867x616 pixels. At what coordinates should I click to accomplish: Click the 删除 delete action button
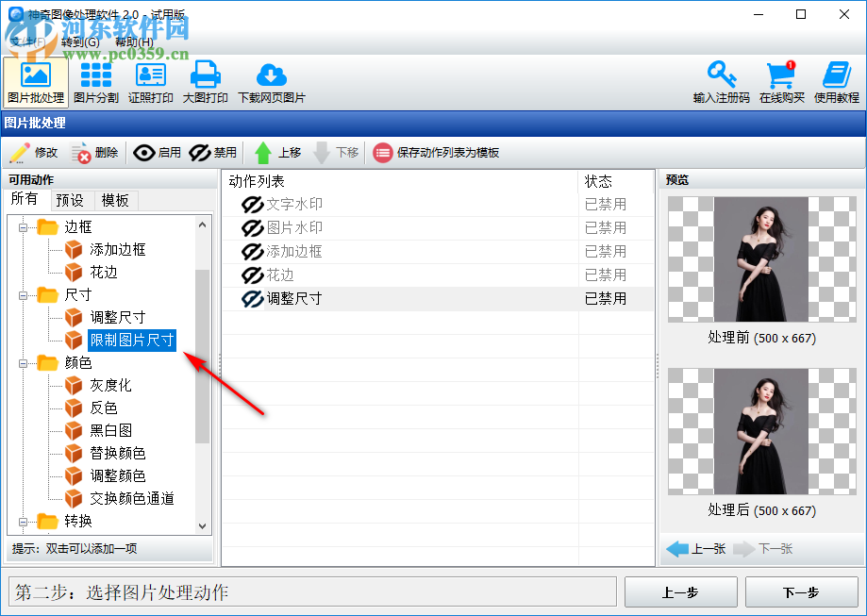point(94,153)
